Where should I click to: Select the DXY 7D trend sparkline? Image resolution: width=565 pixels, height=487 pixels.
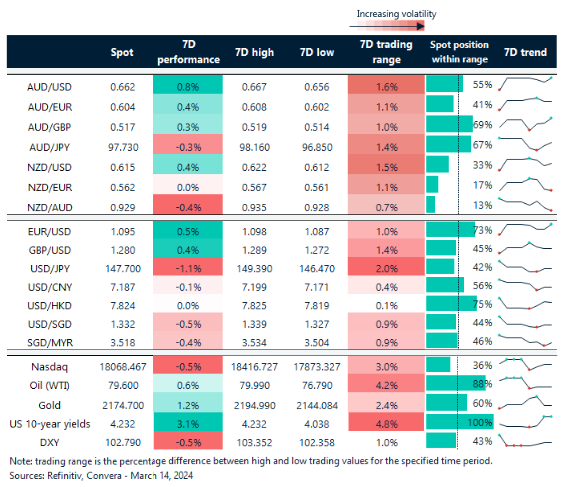(525, 441)
